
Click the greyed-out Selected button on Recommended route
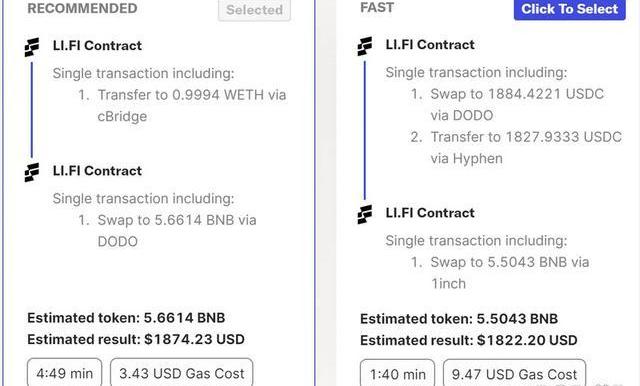pyautogui.click(x=254, y=10)
